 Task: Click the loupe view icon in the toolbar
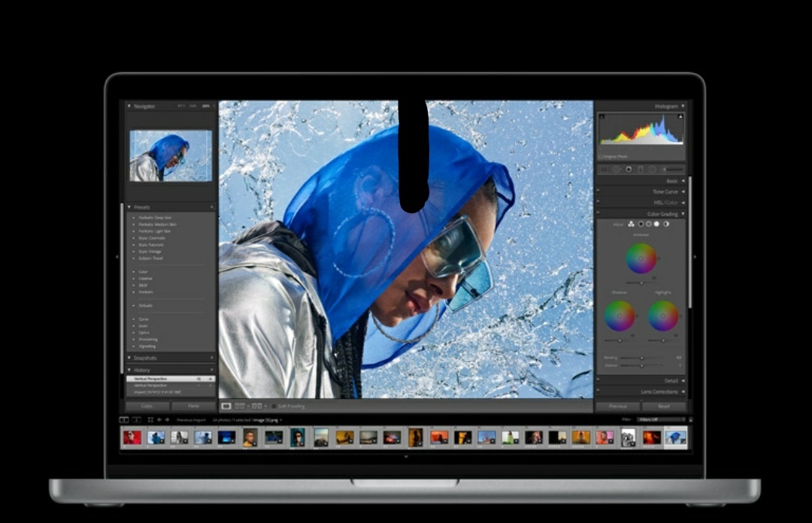(x=226, y=406)
